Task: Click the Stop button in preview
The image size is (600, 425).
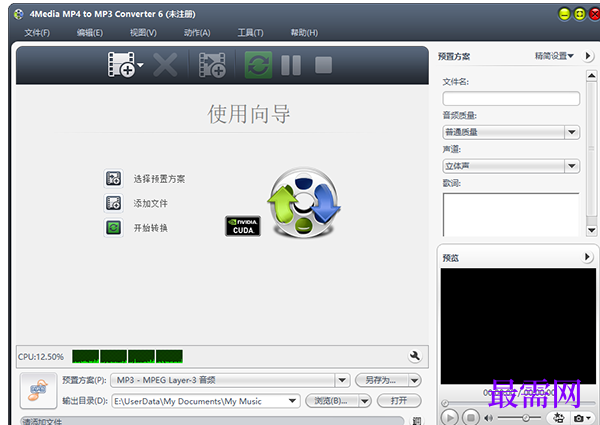Action: pos(471,417)
